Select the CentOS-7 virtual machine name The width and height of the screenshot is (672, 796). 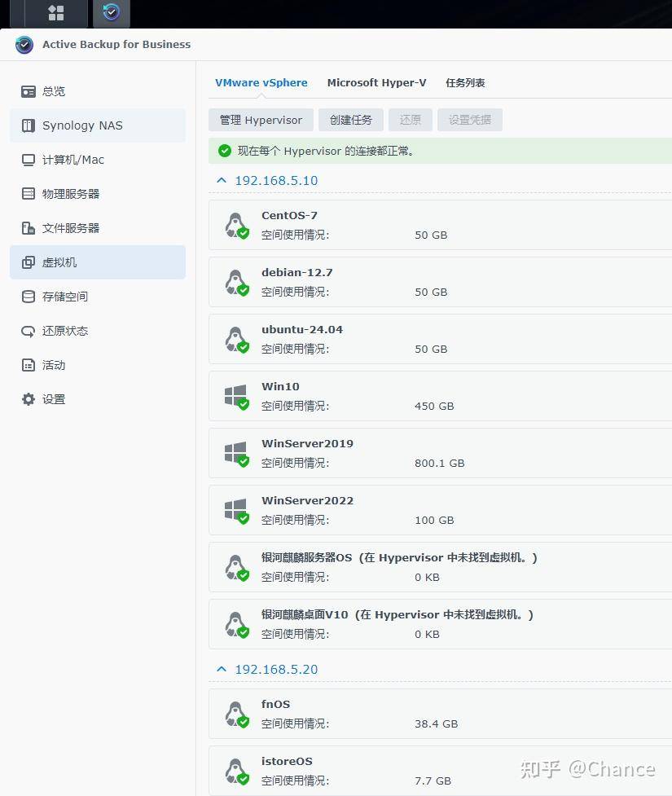pos(289,215)
